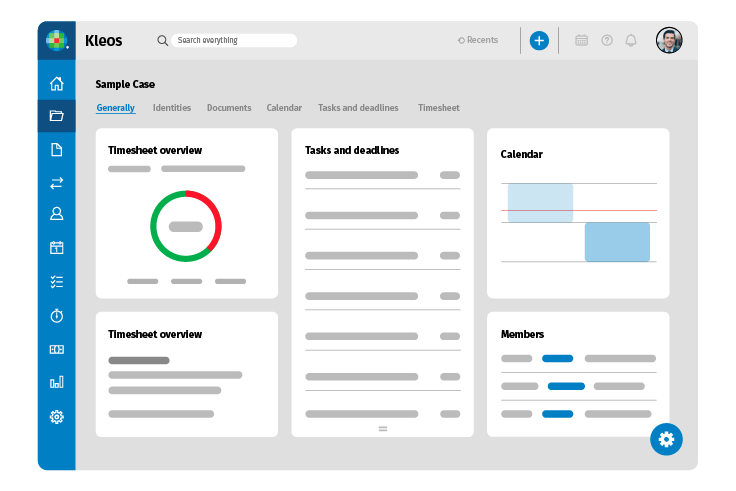Click the Search everything input field
Viewport: 736px width, 491px height.
click(234, 41)
